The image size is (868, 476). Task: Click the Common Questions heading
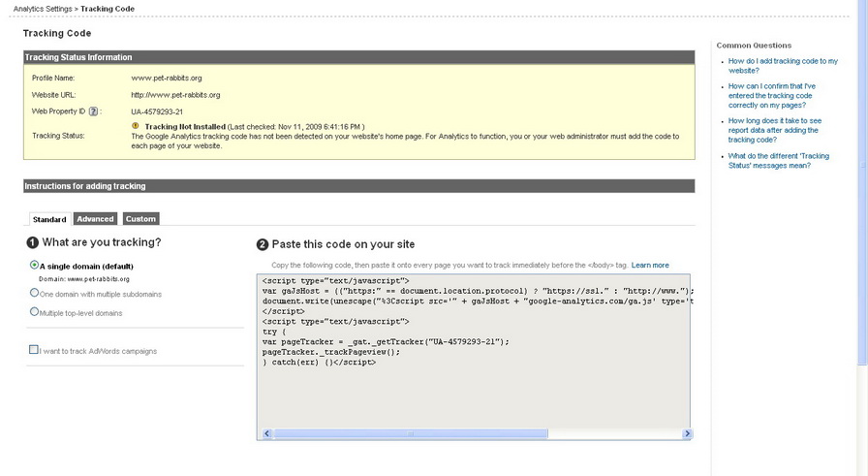[754, 46]
